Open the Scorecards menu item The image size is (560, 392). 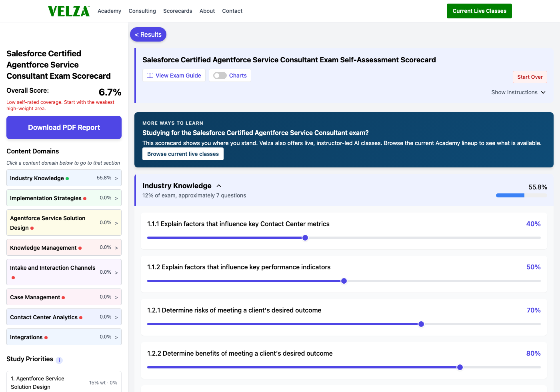[178, 11]
